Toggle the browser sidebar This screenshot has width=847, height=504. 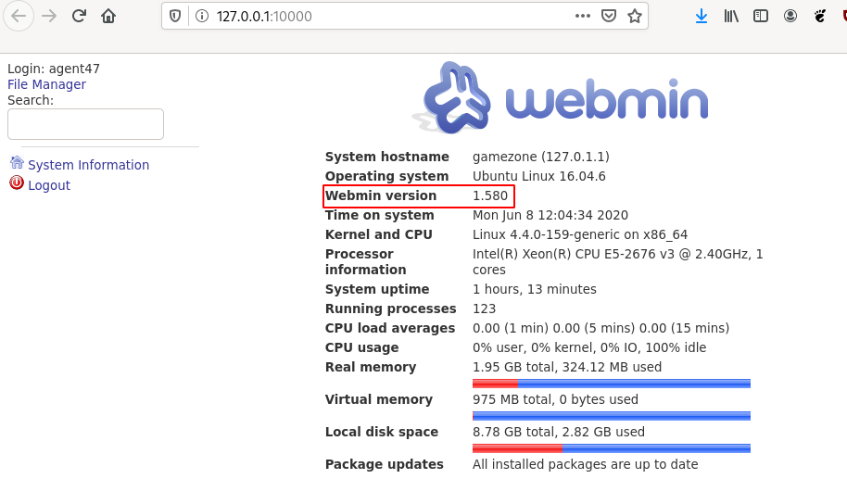pos(761,16)
